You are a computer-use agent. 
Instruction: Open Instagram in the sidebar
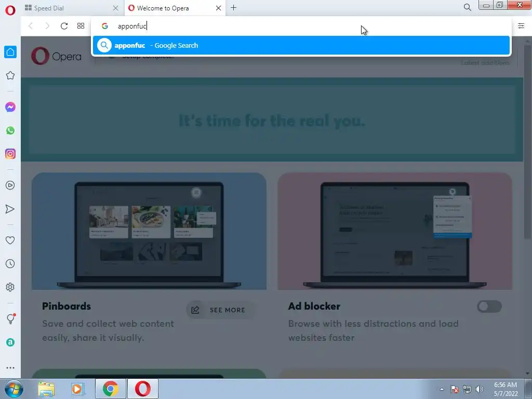[10, 154]
